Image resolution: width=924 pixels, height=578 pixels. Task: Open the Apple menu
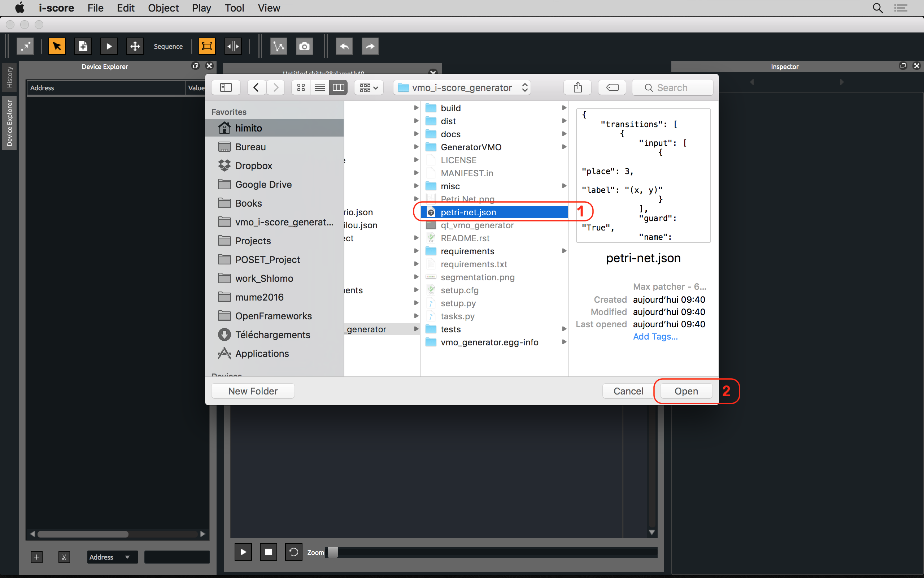tap(19, 8)
